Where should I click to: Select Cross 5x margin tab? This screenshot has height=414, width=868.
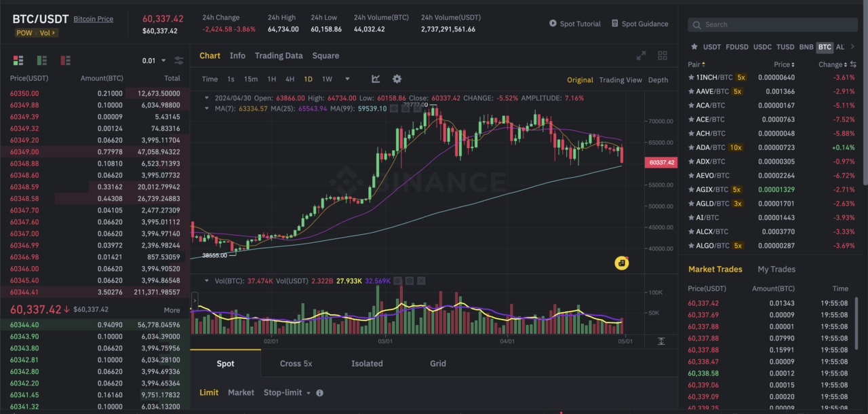(296, 364)
